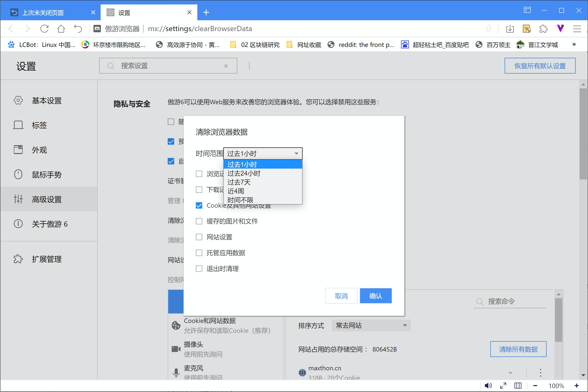Open more options for maxthon.cn
The image size is (588, 392).
point(541,373)
